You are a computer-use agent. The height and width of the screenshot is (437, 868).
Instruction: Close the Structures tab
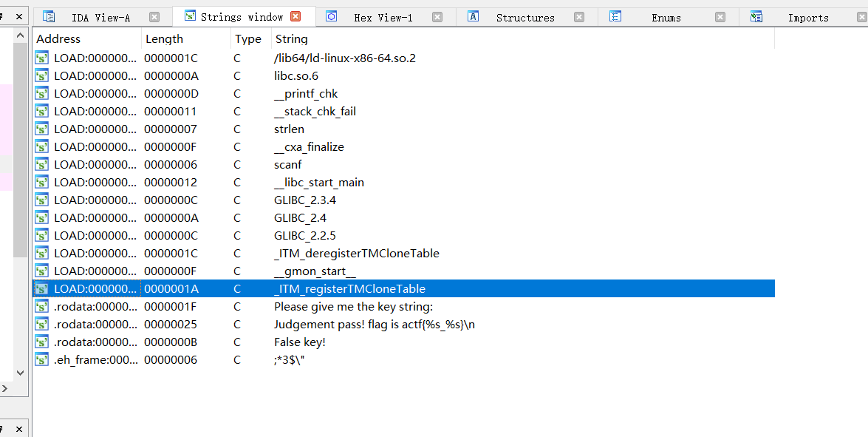(579, 17)
